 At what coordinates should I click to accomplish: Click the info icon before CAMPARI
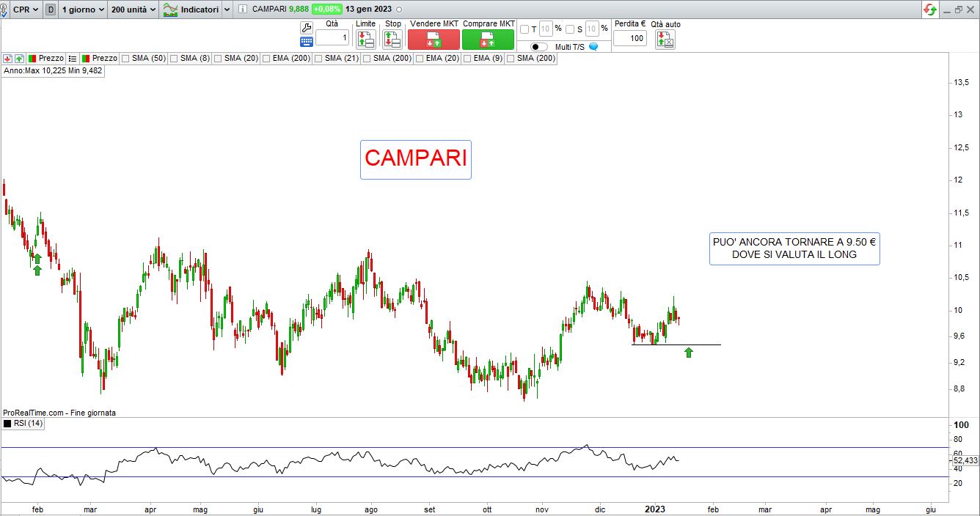point(243,10)
